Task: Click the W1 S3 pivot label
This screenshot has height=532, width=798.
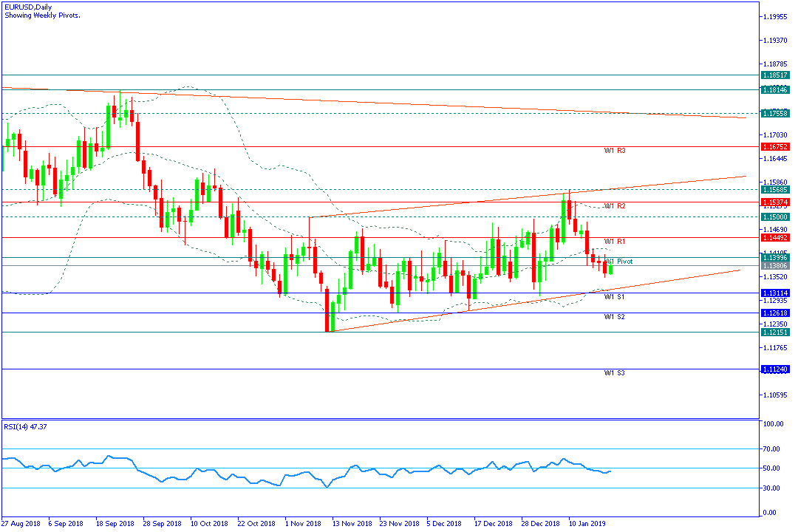Action: (614, 373)
